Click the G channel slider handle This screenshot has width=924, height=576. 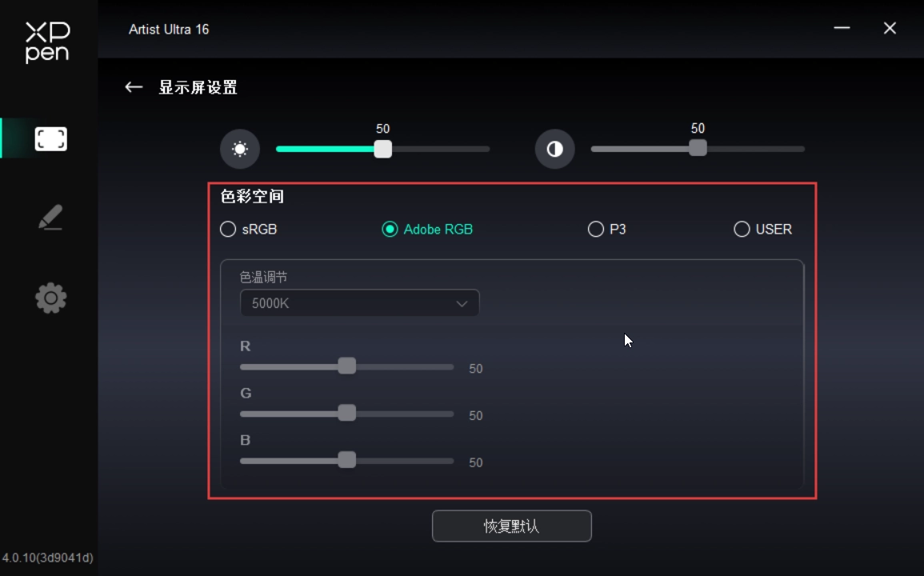347,413
